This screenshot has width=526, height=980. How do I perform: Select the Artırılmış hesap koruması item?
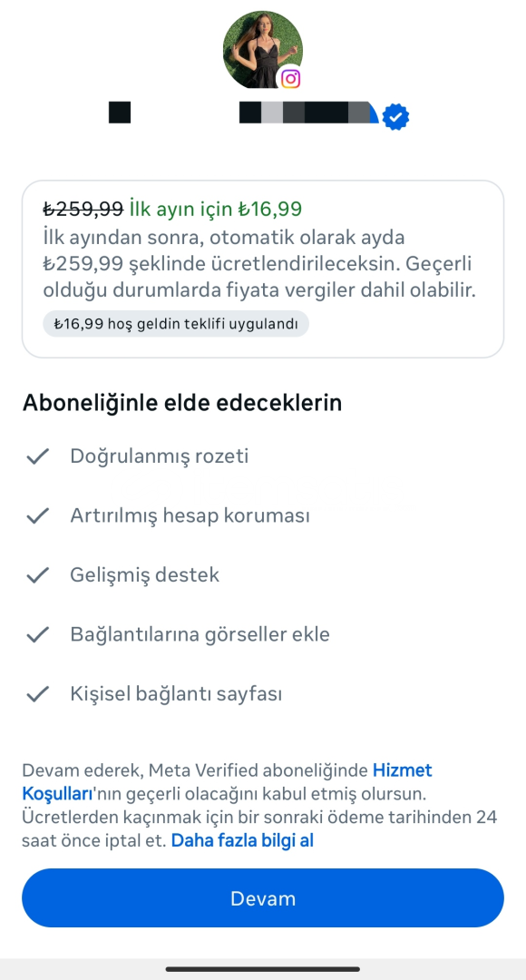(190, 516)
